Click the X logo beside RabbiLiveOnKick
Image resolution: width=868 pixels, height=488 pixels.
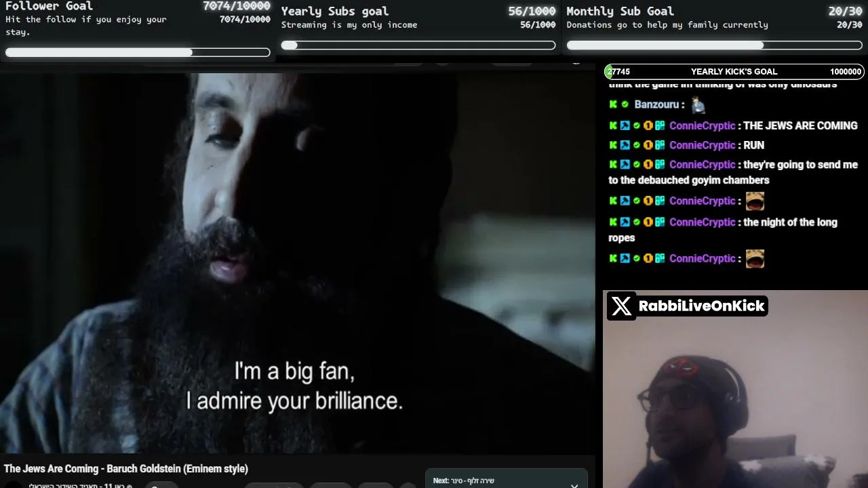621,306
